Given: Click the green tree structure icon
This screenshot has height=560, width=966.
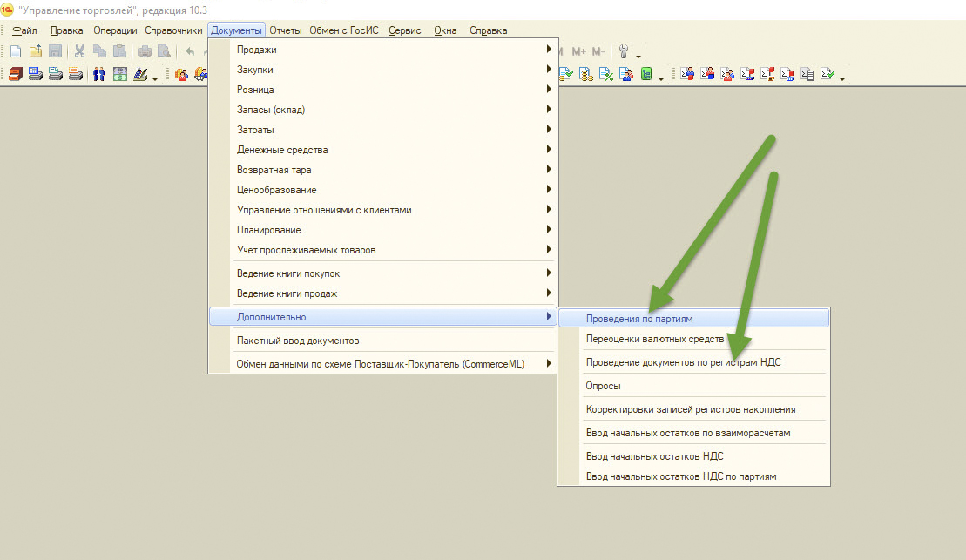Looking at the screenshot, I should point(646,75).
